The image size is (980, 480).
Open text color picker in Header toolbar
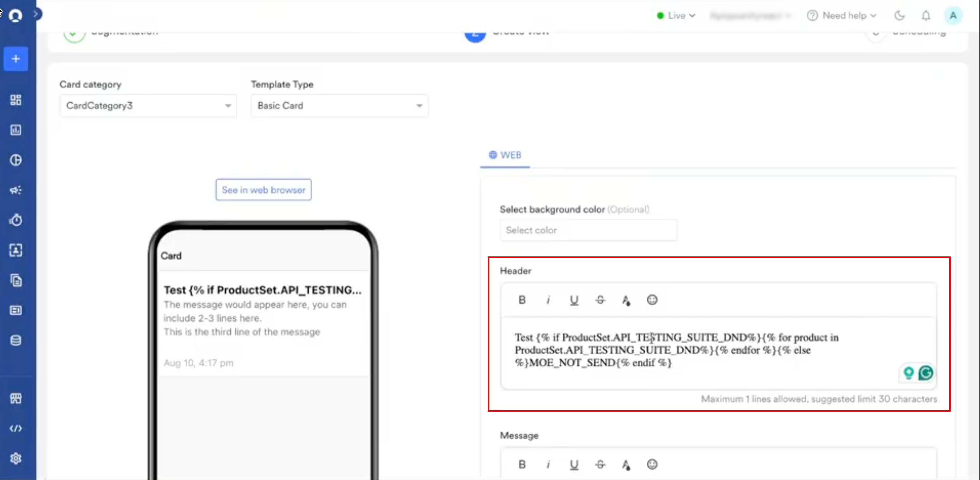tap(626, 300)
